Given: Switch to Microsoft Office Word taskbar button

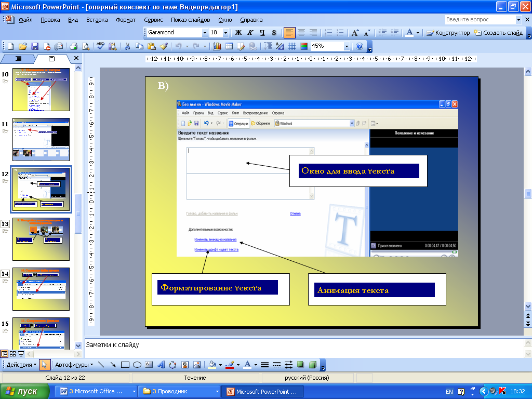Looking at the screenshot, I should pos(96,392).
